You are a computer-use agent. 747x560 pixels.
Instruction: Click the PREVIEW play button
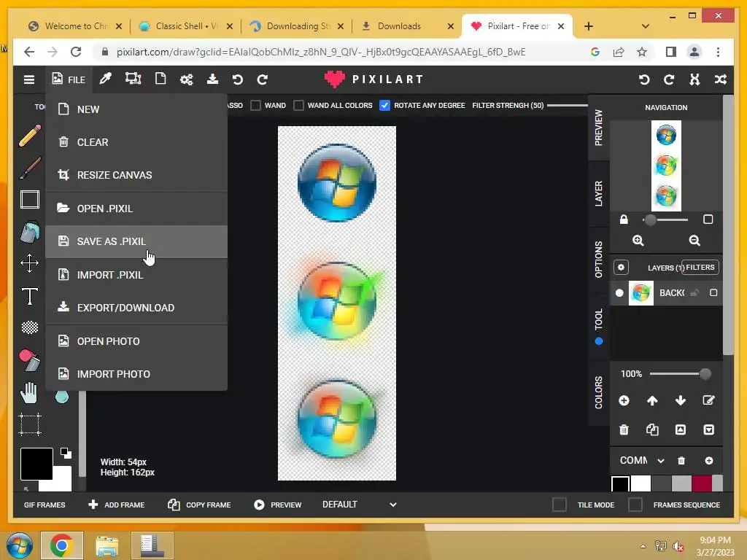[x=278, y=505]
